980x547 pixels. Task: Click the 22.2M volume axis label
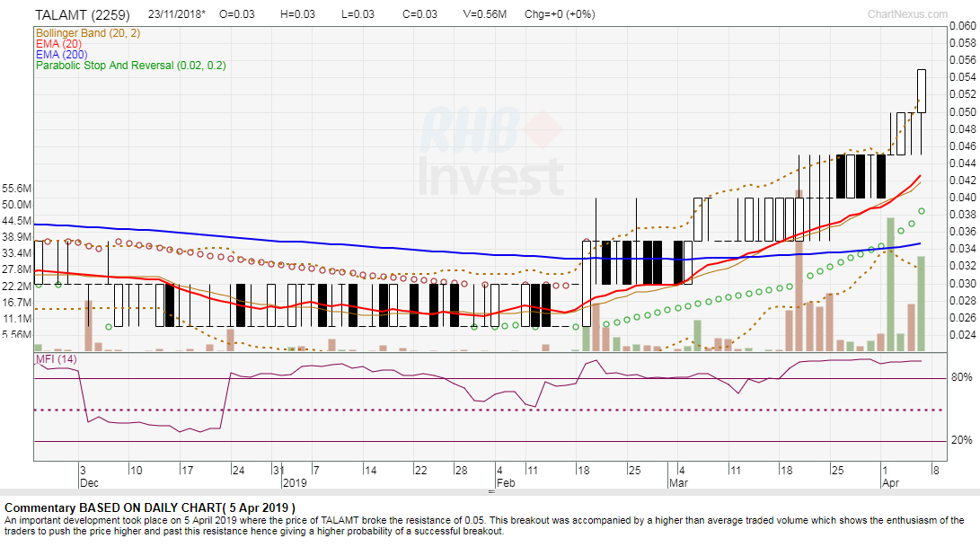tap(17, 287)
